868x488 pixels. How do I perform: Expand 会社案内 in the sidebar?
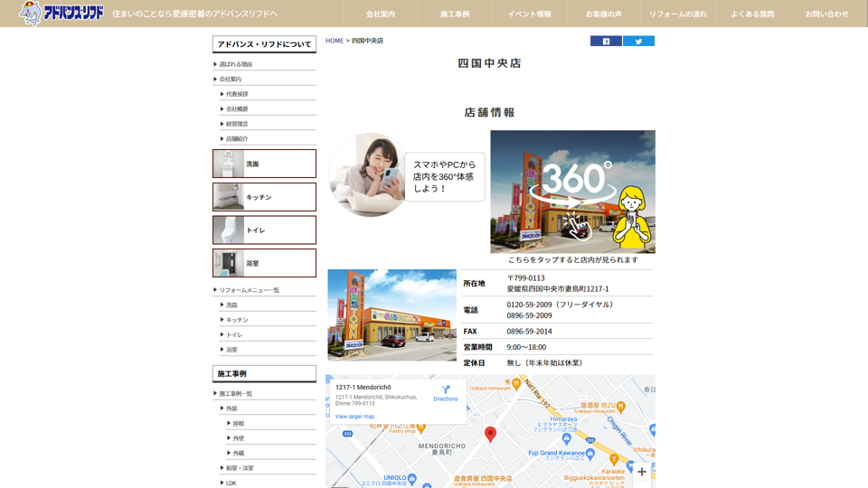click(230, 80)
